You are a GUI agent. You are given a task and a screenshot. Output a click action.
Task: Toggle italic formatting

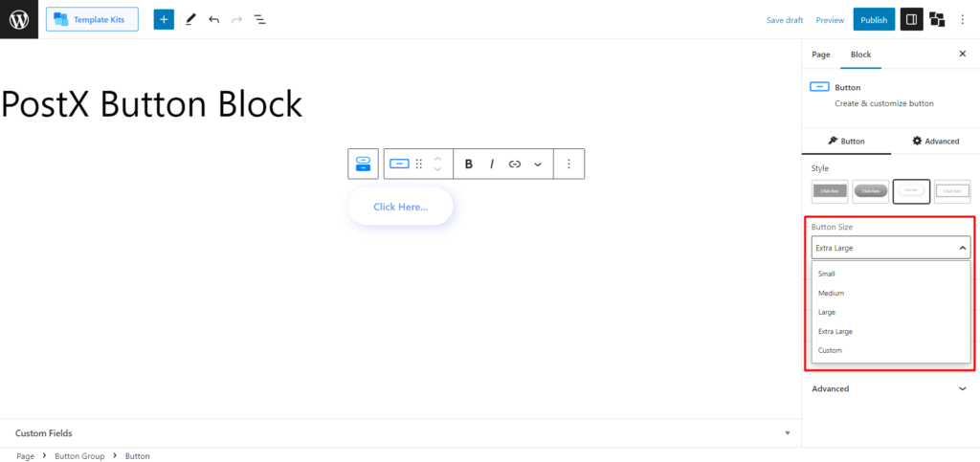(492, 164)
